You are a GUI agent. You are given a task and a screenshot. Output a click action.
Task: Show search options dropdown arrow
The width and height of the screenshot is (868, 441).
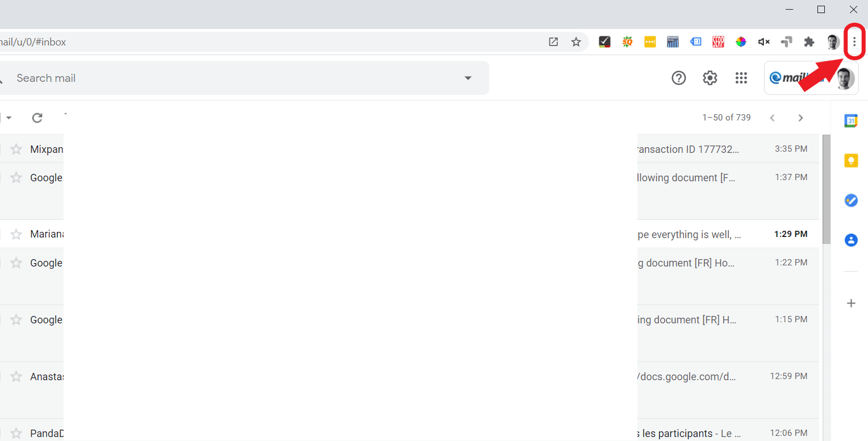(468, 78)
